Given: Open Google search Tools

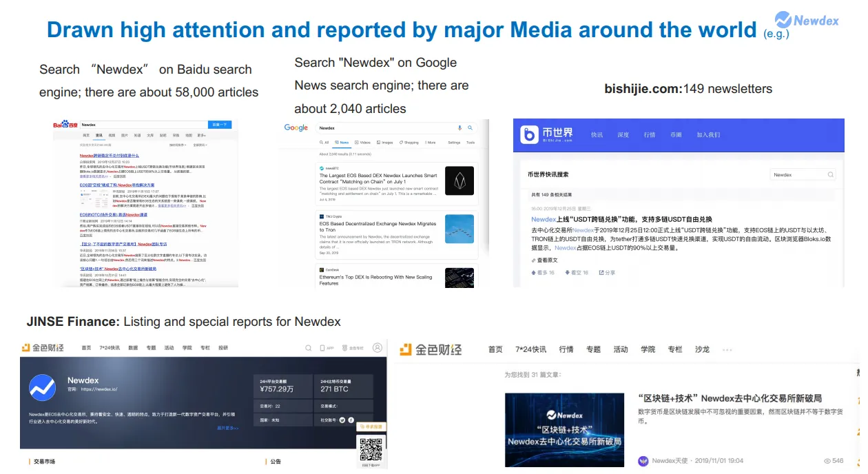Looking at the screenshot, I should pos(471,143).
